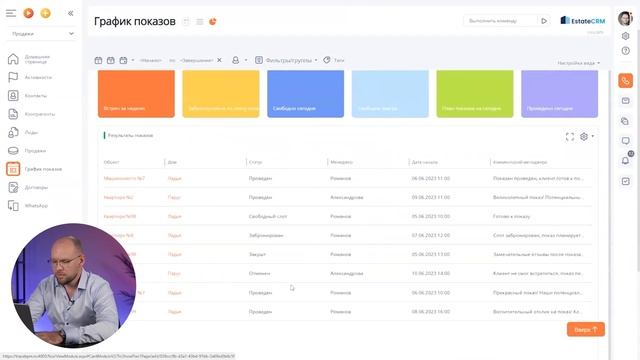
Task: Sort the table by the Менеджер column header
Action: pos(342,162)
